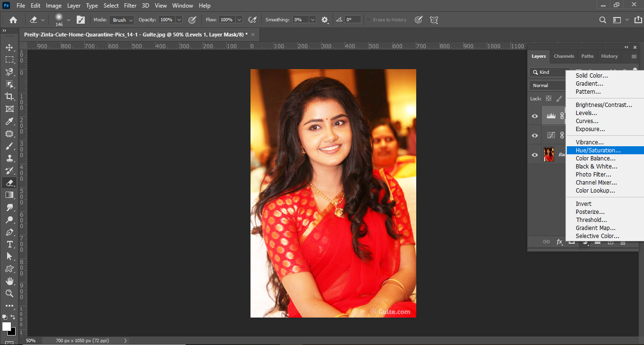Screen dimensions: 644x345
Task: Click the Home icon in options bar
Action: [x=13, y=20]
